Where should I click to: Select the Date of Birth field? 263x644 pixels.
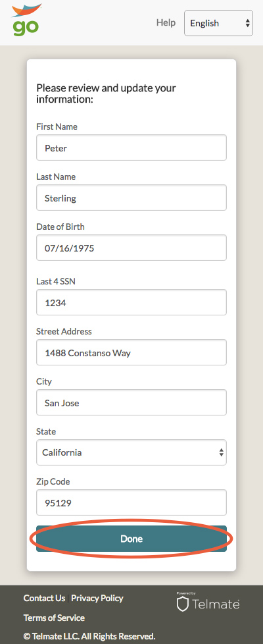(131, 248)
